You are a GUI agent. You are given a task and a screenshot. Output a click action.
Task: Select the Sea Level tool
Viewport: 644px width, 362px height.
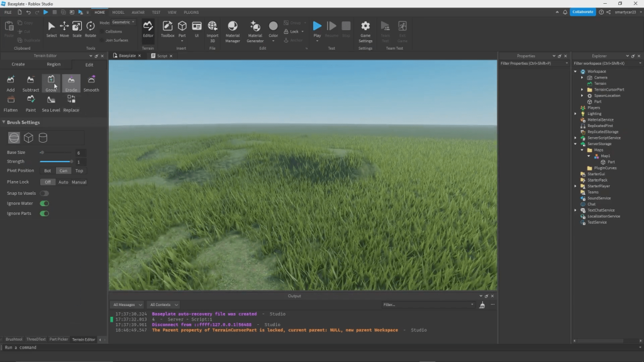click(50, 104)
